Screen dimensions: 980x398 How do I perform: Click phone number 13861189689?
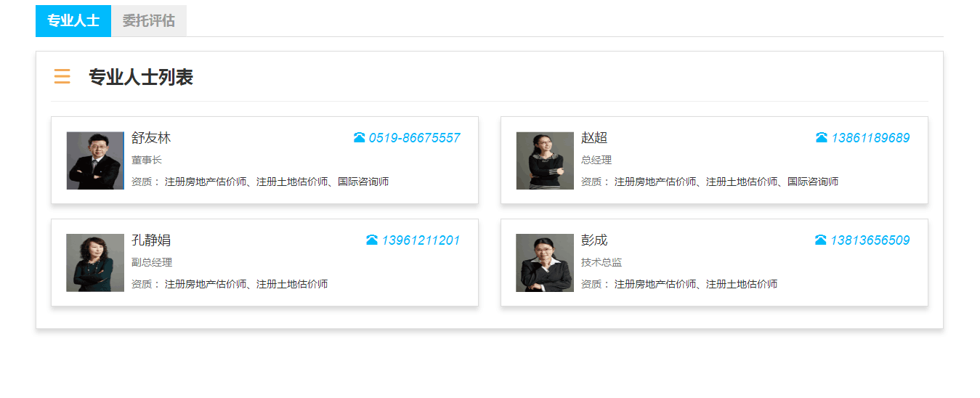[x=870, y=138]
